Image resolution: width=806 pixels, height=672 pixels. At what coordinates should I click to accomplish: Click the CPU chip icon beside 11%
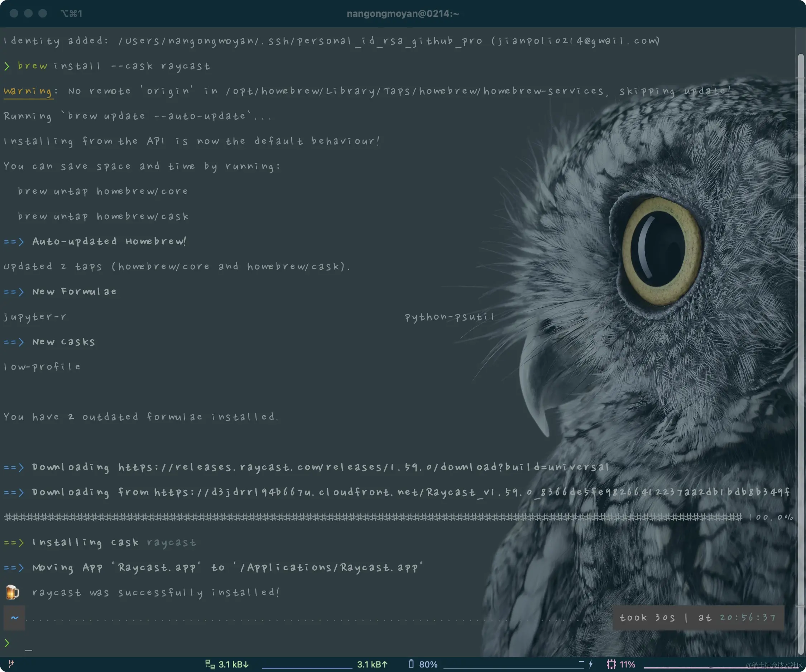click(611, 664)
